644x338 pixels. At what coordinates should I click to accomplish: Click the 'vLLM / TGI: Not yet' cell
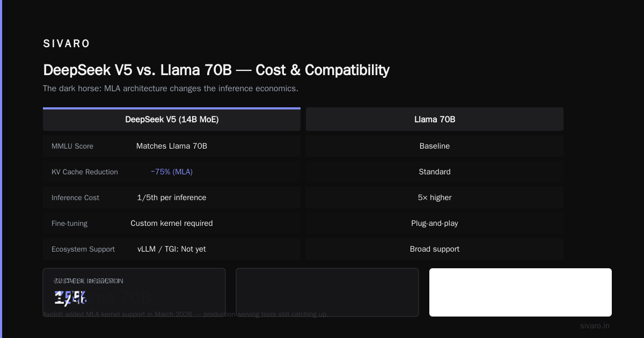(x=172, y=249)
